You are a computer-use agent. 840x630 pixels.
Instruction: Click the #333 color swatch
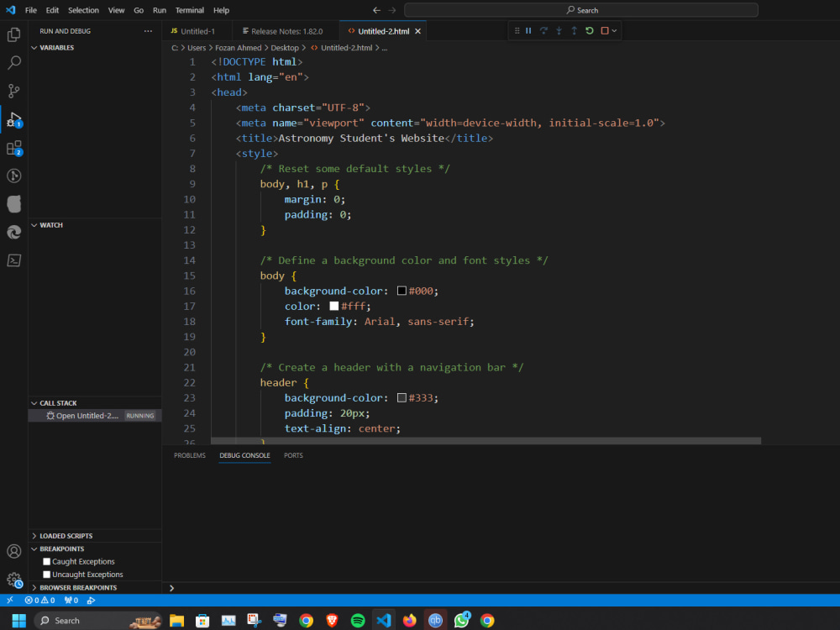[402, 397]
